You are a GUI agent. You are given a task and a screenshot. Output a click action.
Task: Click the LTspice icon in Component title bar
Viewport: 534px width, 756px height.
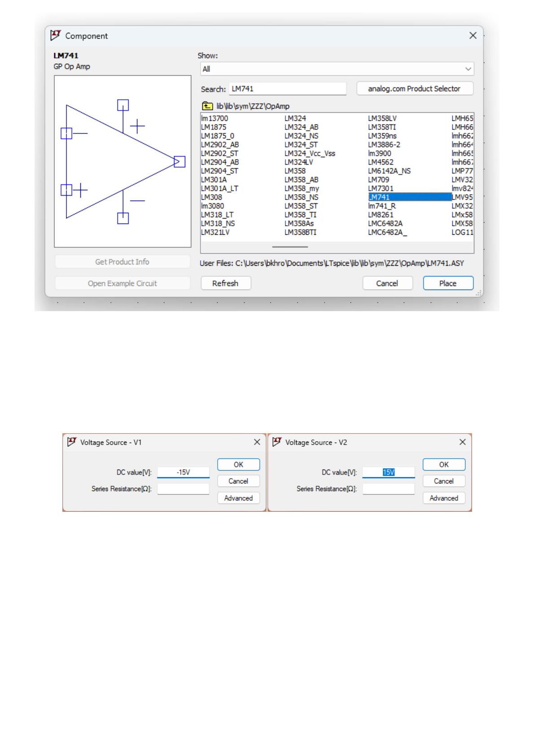[56, 35]
